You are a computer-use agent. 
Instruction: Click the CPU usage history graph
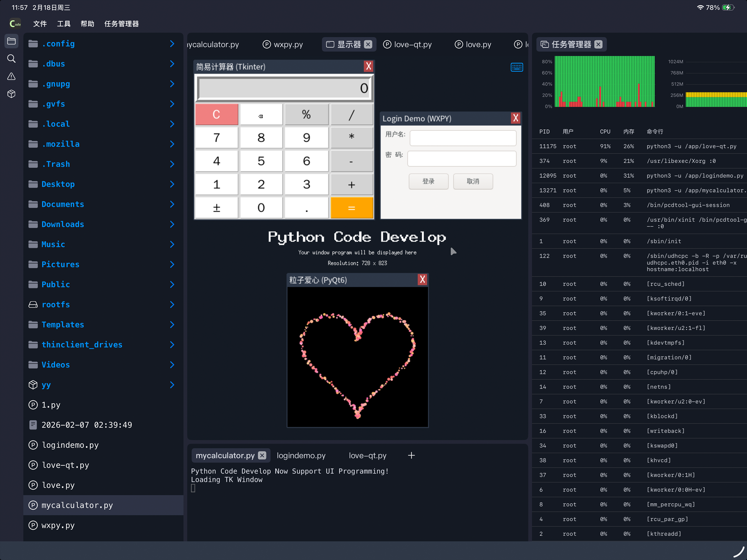pyautogui.click(x=605, y=81)
